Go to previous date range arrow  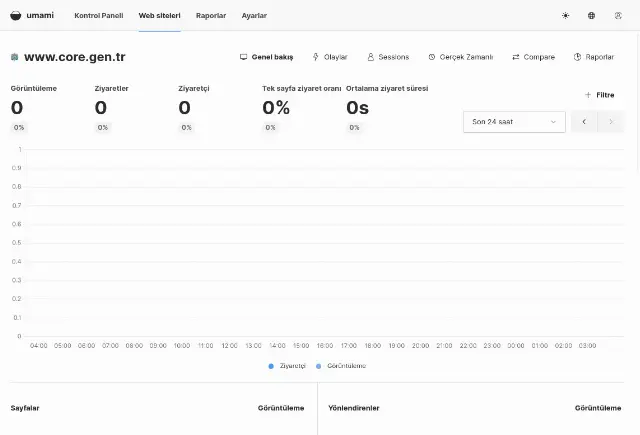(584, 122)
